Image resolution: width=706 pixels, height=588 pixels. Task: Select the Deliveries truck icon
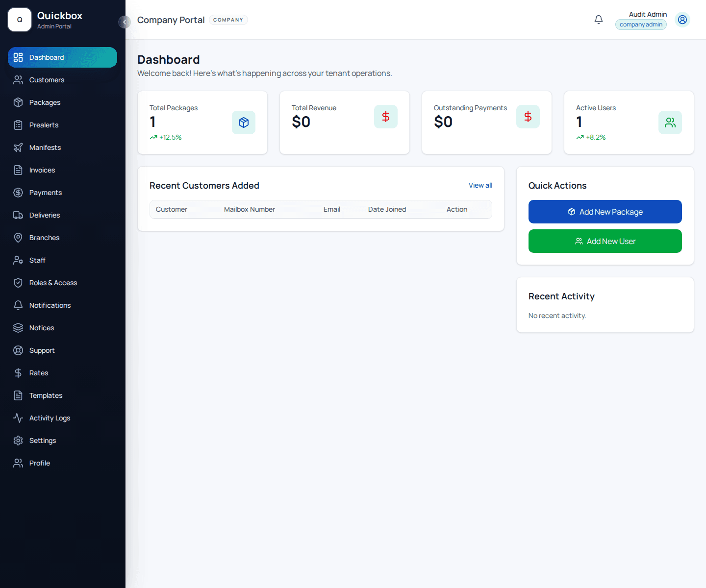coord(18,215)
